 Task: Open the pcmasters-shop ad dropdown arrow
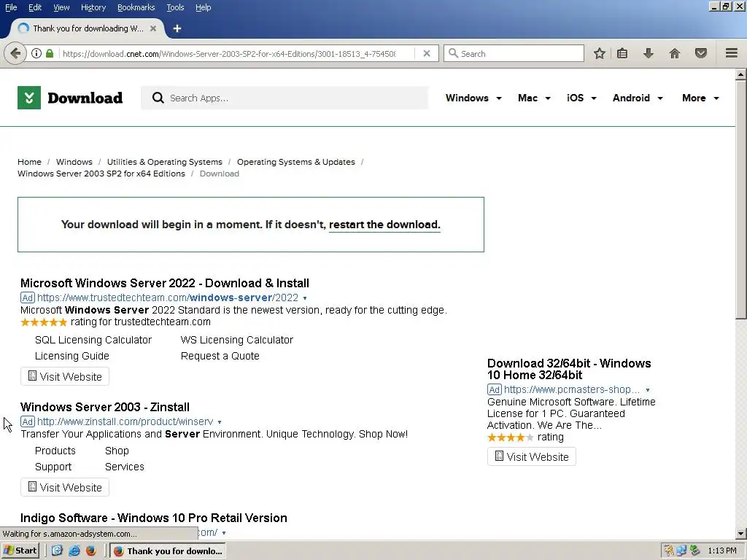tap(648, 390)
